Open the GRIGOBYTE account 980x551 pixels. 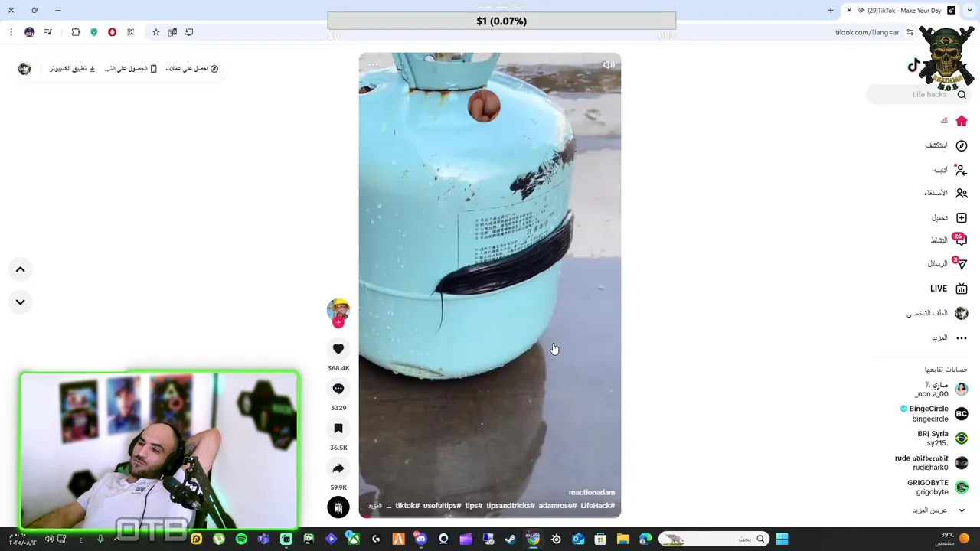click(x=938, y=487)
